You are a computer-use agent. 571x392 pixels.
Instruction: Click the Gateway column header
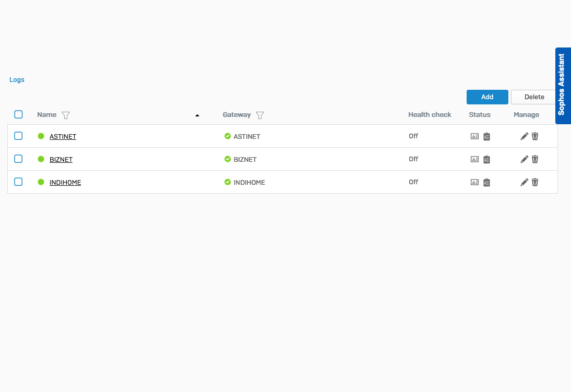click(237, 115)
